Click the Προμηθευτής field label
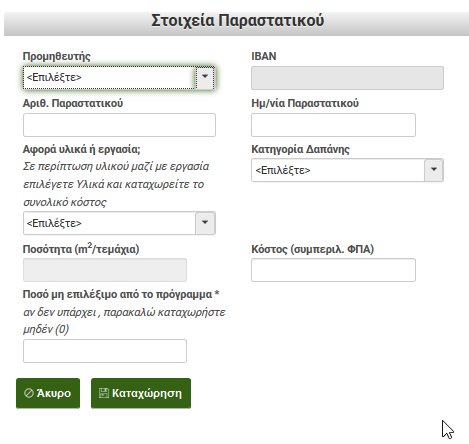The width and height of the screenshot is (469, 444). [x=57, y=56]
